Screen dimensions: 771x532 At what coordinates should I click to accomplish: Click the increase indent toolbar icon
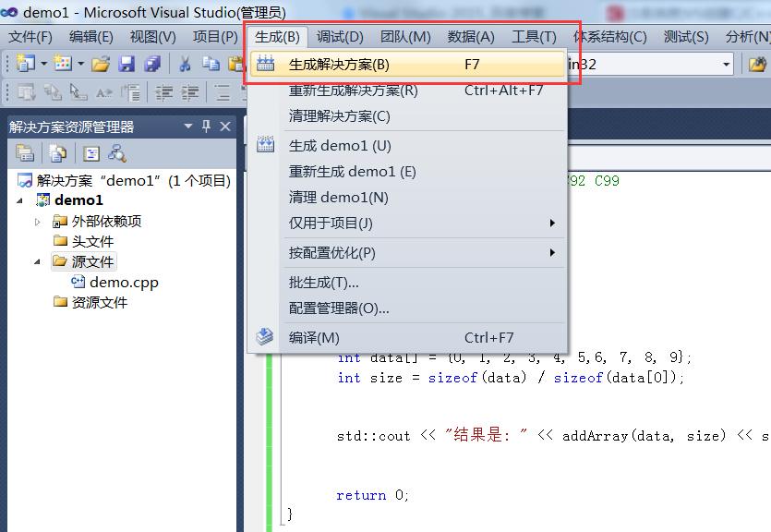pyautogui.click(x=190, y=92)
